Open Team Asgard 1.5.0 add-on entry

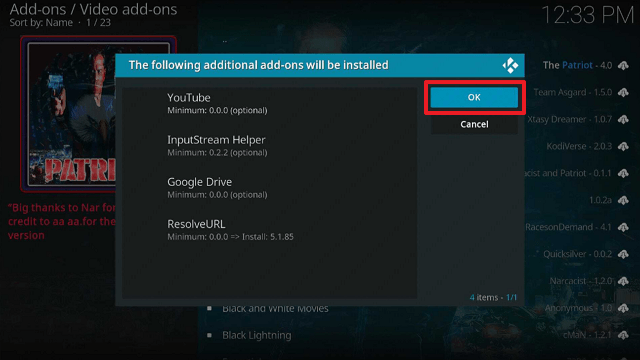573,92
